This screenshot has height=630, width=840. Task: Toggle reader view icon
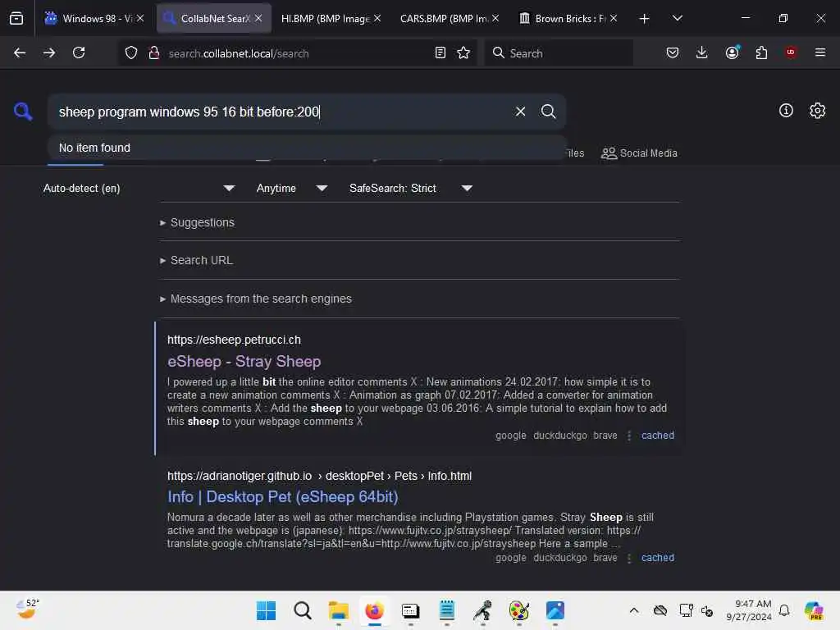tap(440, 53)
